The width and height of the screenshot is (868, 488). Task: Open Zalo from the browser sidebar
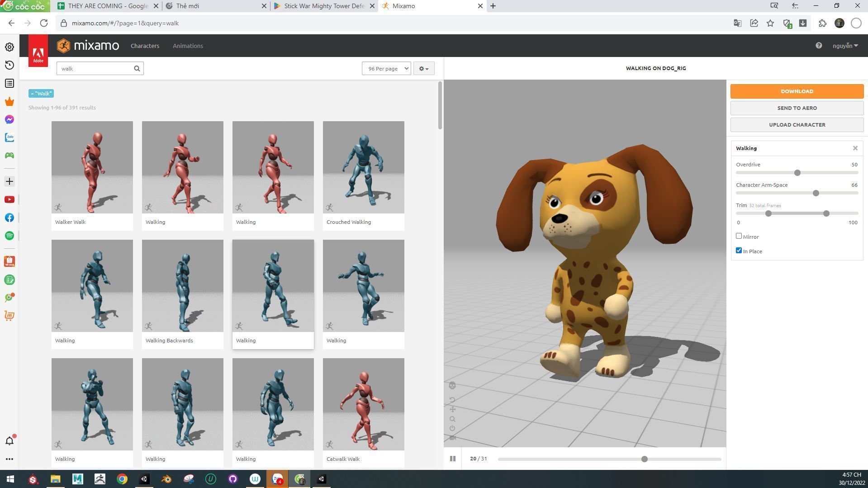tap(9, 137)
